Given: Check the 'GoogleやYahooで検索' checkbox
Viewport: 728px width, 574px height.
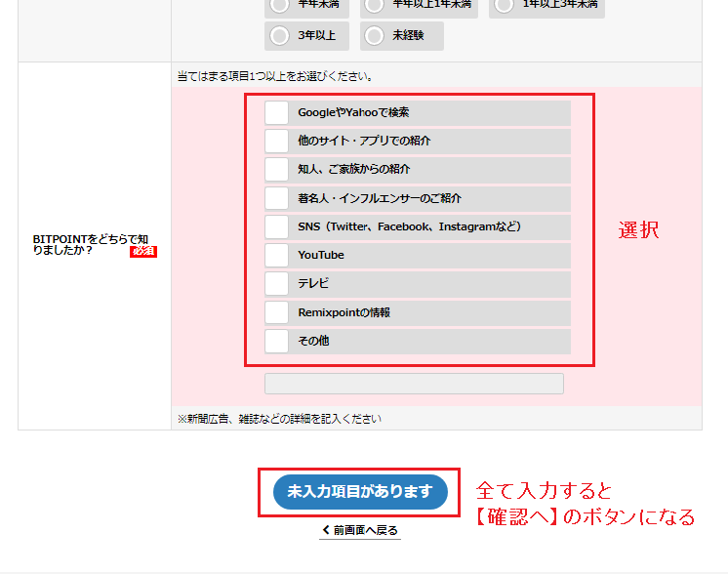Looking at the screenshot, I should tap(277, 113).
